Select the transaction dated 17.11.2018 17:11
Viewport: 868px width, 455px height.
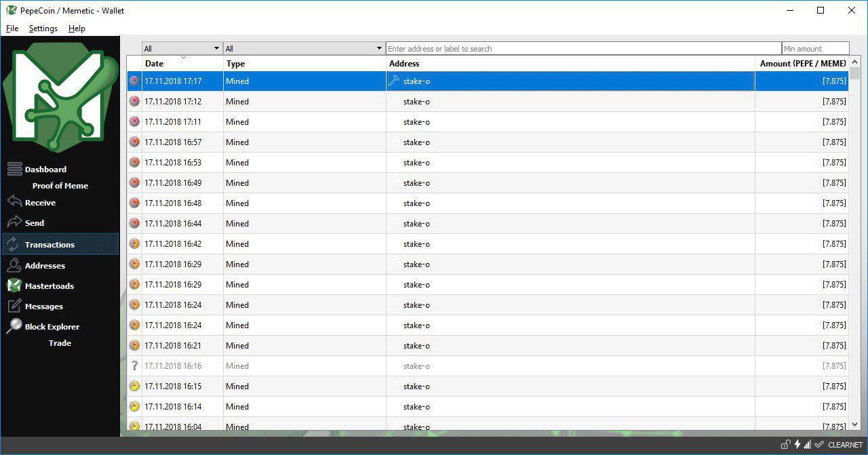(488, 121)
